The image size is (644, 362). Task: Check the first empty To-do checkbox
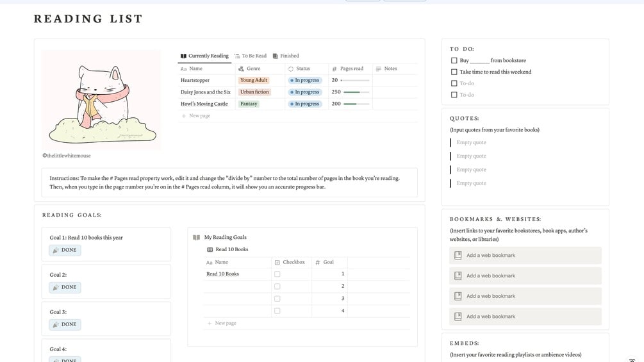(454, 83)
